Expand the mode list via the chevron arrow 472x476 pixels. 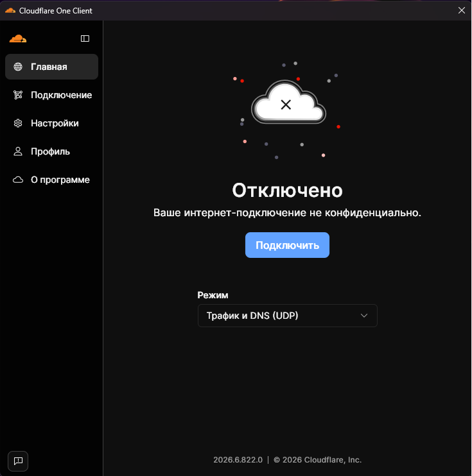point(364,316)
